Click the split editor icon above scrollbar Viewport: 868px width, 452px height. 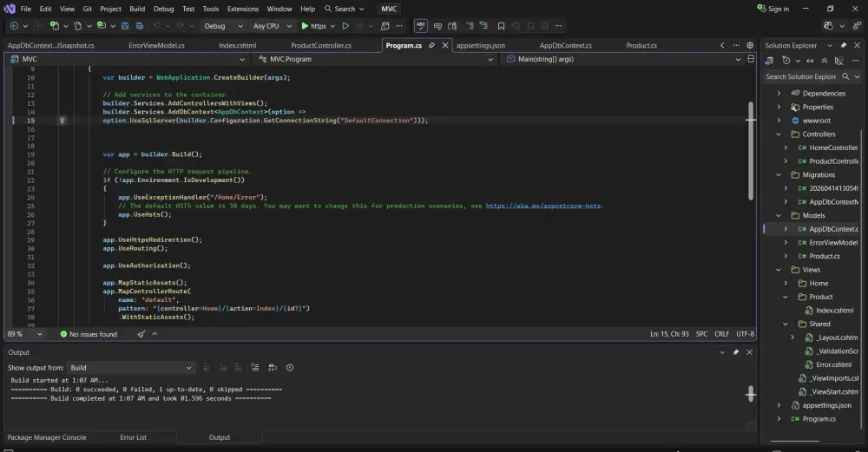pyautogui.click(x=751, y=59)
